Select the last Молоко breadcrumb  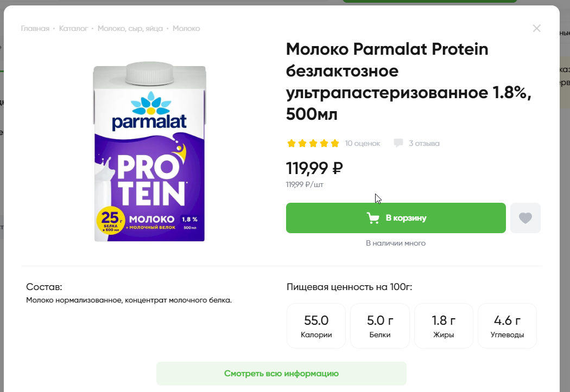186,28
